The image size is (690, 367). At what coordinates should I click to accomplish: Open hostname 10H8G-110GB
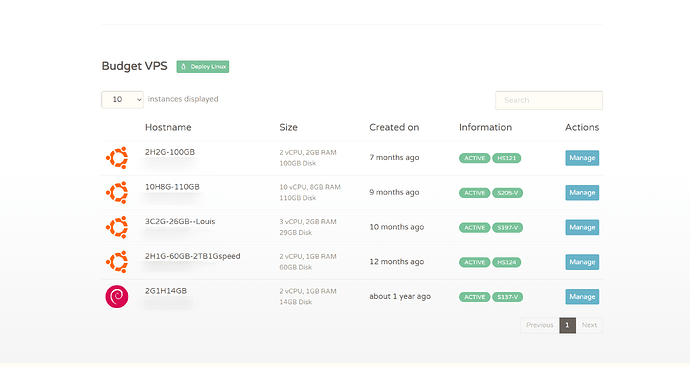click(x=172, y=187)
